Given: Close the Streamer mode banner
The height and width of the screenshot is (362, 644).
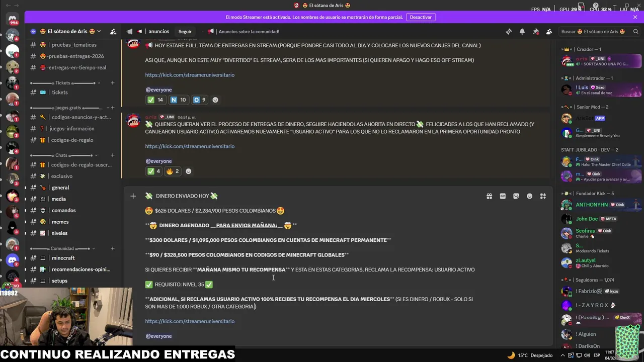Looking at the screenshot, I should click(x=635, y=17).
